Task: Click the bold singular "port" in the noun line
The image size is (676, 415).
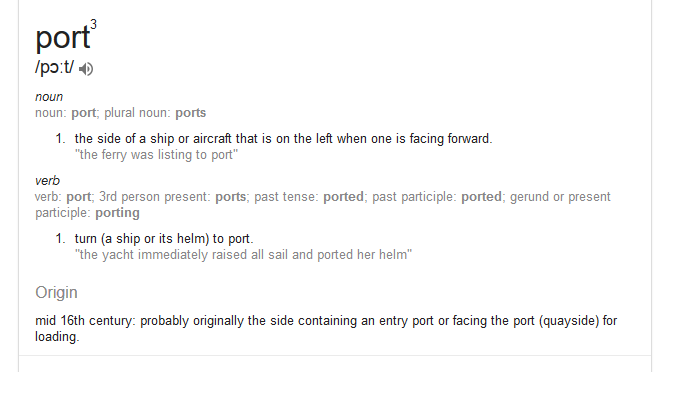Action: pyautogui.click(x=83, y=113)
